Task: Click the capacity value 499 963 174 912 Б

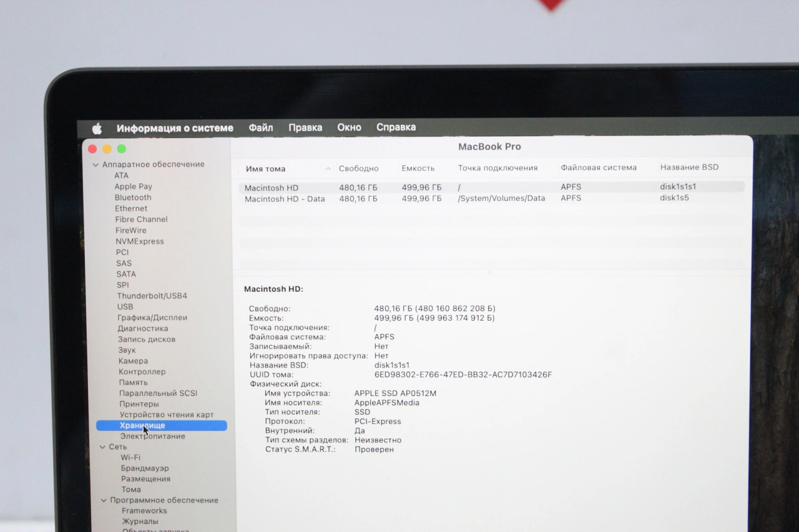Action: pyautogui.click(x=456, y=318)
